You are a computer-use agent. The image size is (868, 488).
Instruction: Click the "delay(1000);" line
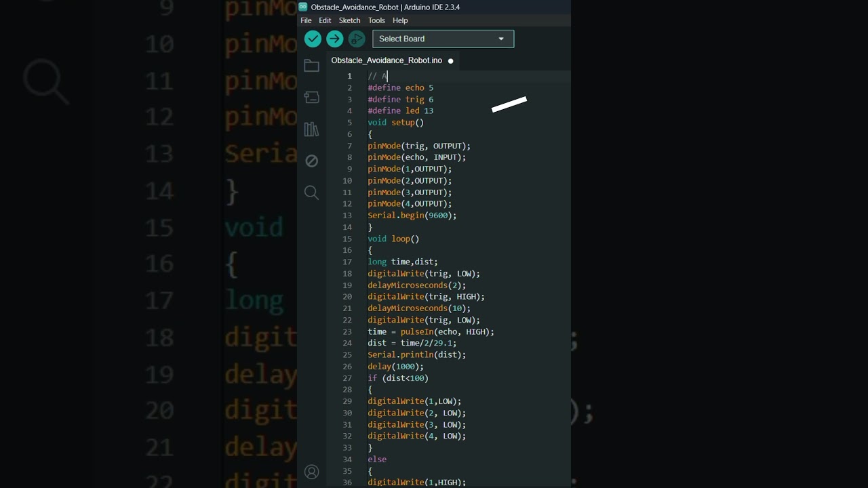tap(396, 367)
